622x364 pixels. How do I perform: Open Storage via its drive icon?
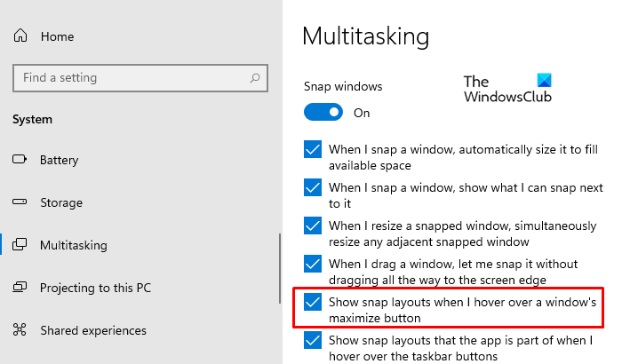[x=20, y=202]
